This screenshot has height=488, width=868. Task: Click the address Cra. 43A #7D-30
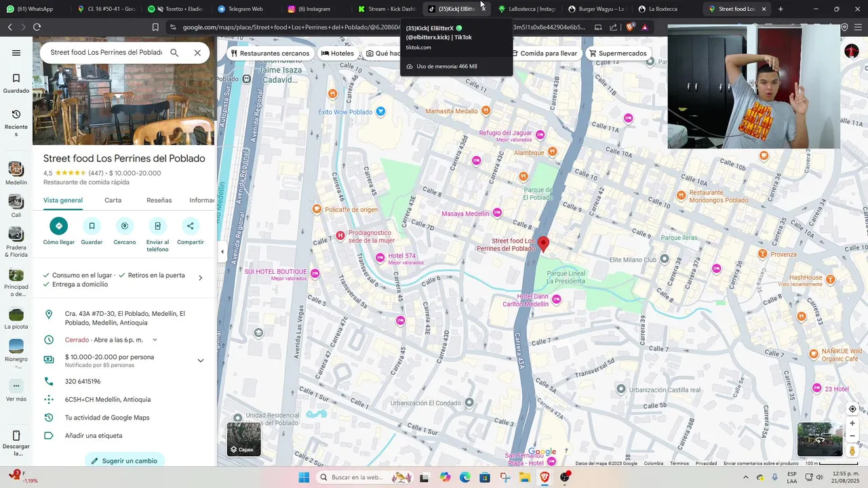pyautogui.click(x=125, y=318)
